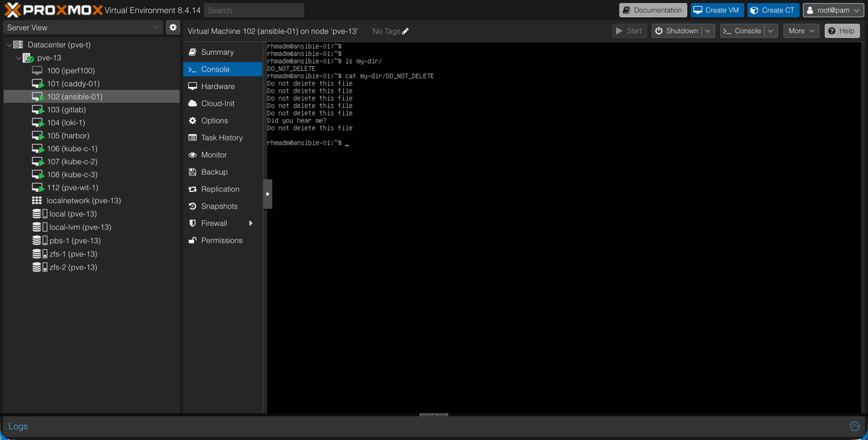Open Summary panel
Image resolution: width=868 pixels, height=440 pixels.
pos(223,52)
